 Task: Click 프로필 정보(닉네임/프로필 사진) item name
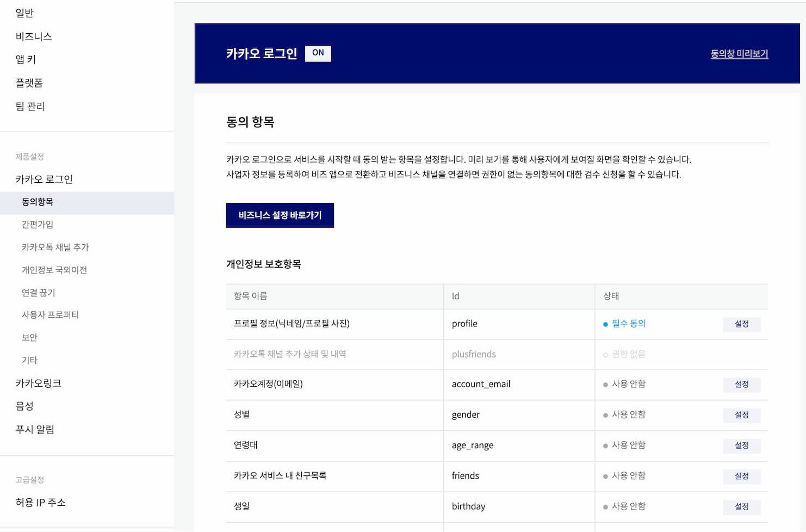coord(292,323)
